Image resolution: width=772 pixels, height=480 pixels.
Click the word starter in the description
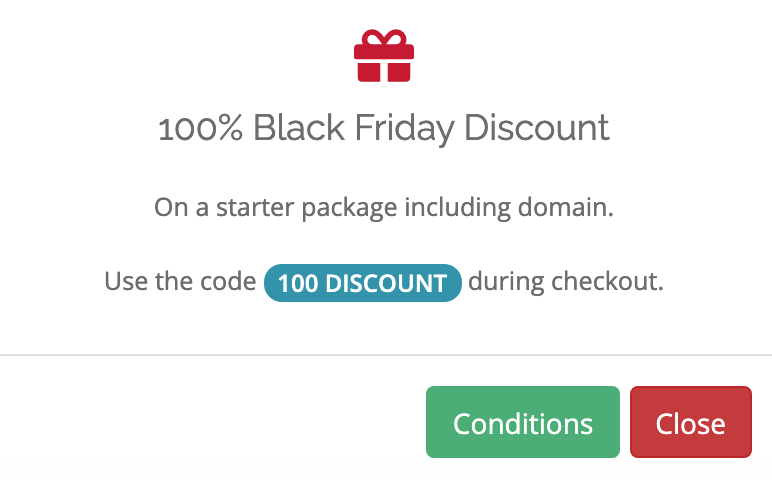(255, 208)
